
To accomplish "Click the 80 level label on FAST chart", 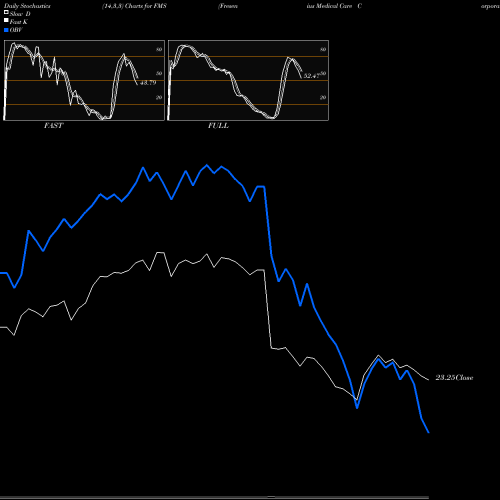I will (159, 49).
